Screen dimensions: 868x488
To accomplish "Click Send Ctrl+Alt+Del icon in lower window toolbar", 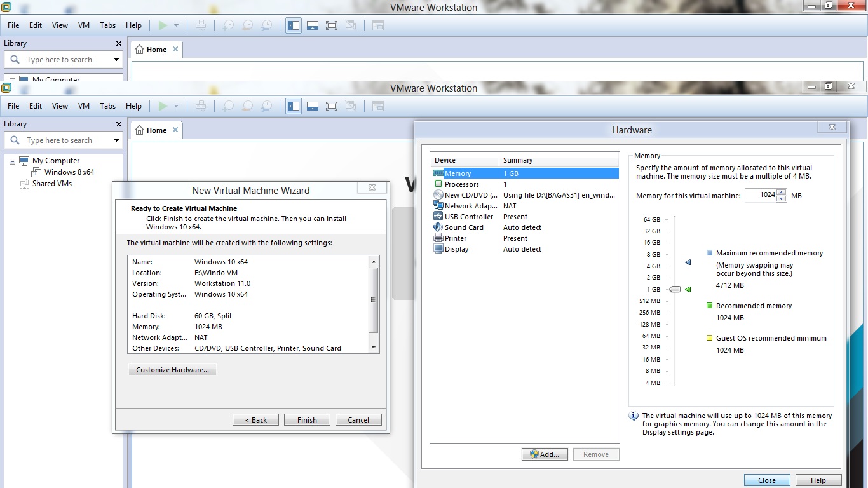I will pyautogui.click(x=201, y=106).
